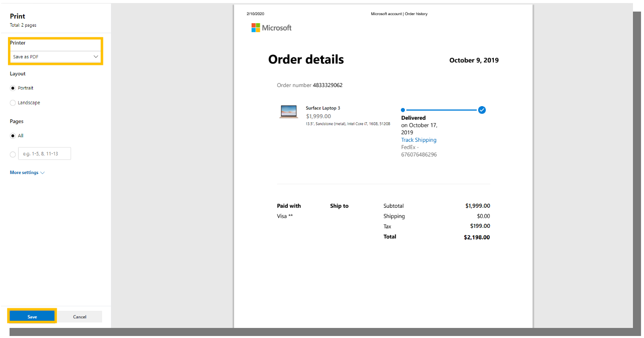644x338 pixels.
Task: Choose the Landscape layout radio button
Action: tap(13, 103)
